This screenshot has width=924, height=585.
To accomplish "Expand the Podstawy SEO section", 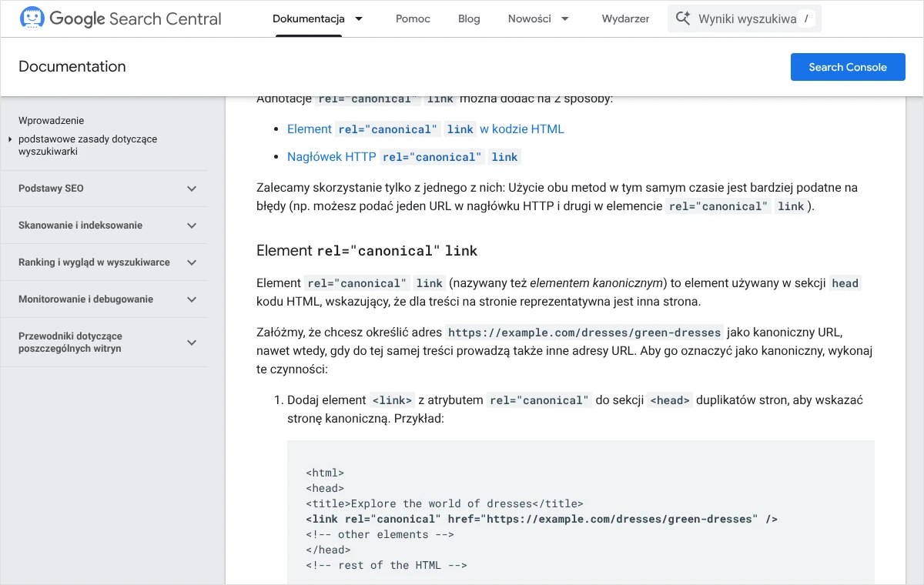I will click(192, 189).
